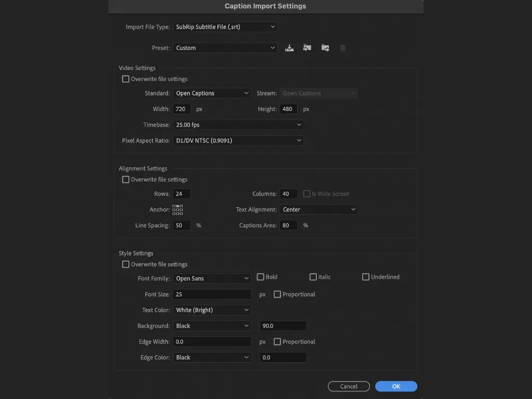This screenshot has width=532, height=399.
Task: Toggle the Is Wide Screen checkbox
Action: pos(307,194)
